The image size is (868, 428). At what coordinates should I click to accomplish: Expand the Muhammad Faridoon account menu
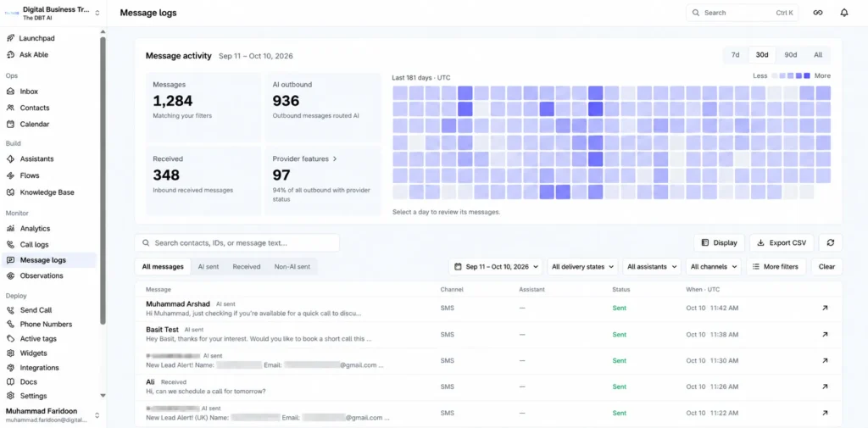[x=97, y=415]
